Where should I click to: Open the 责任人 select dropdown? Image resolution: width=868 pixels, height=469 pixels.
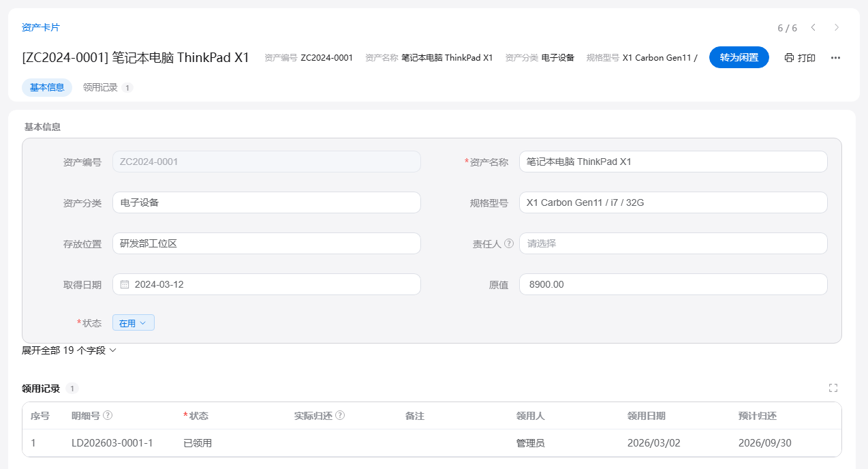point(673,243)
